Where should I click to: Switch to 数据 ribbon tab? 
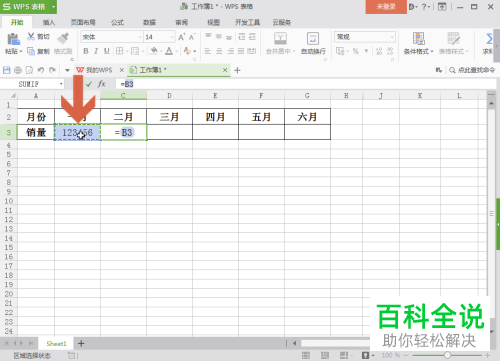149,22
